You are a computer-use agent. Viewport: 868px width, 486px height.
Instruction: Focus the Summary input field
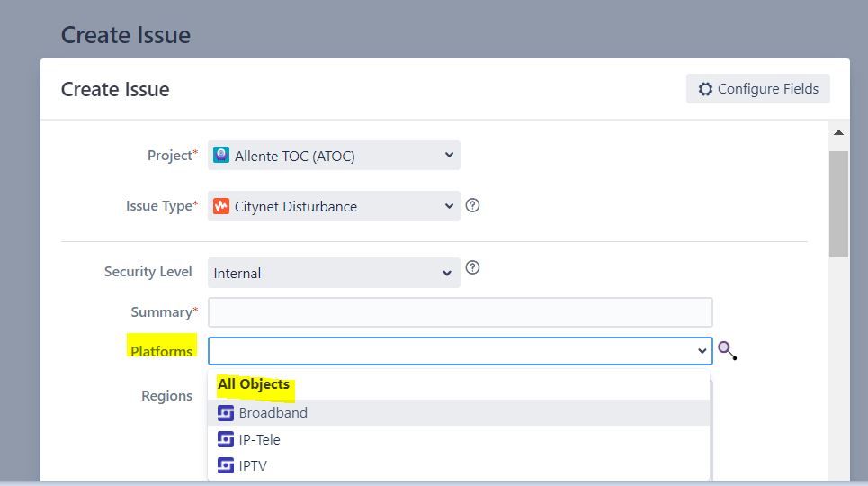460,312
